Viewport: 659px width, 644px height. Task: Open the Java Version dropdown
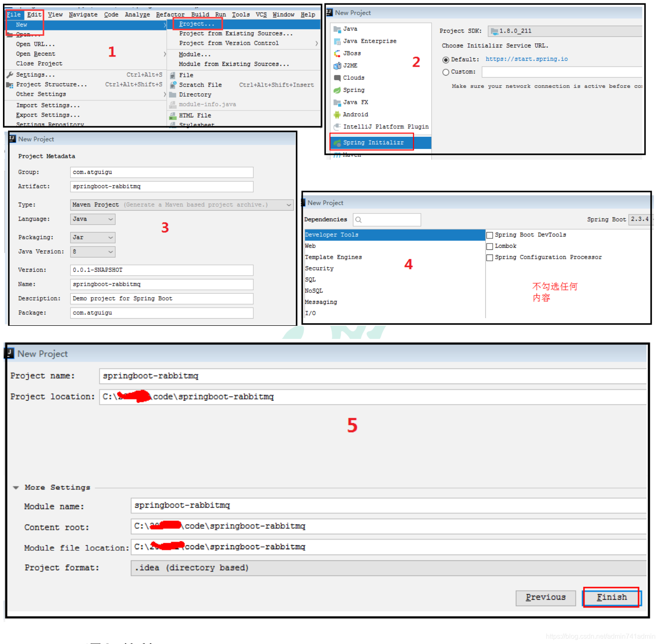pos(92,252)
